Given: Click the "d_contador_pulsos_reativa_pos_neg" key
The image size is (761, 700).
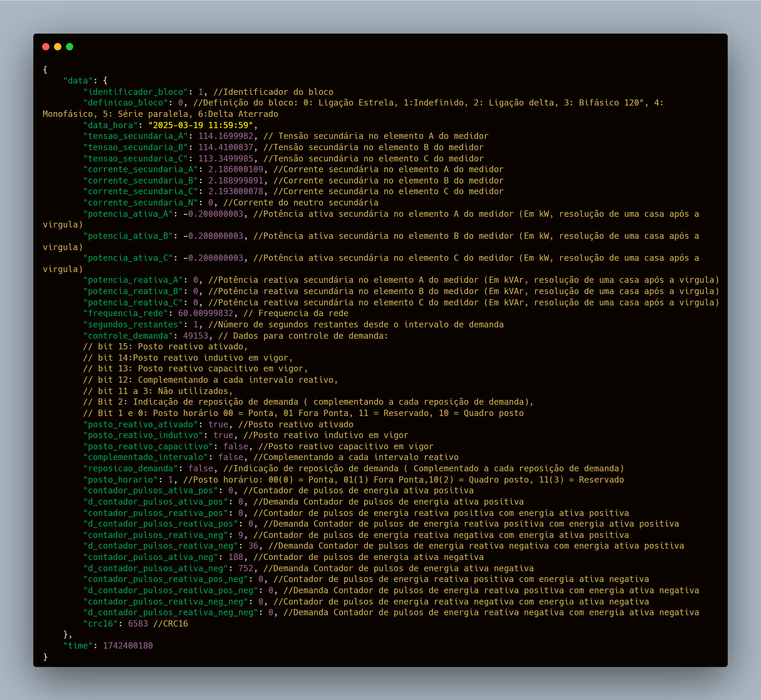Looking at the screenshot, I should [171, 591].
